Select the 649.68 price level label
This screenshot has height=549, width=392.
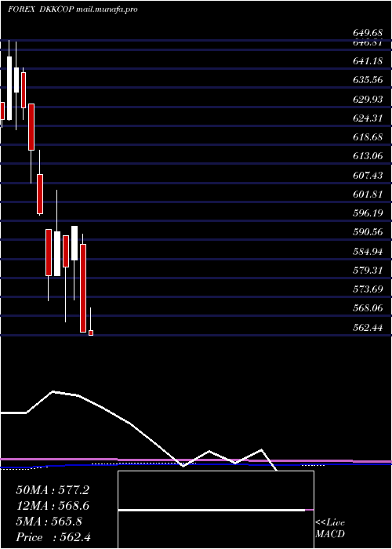(368, 33)
